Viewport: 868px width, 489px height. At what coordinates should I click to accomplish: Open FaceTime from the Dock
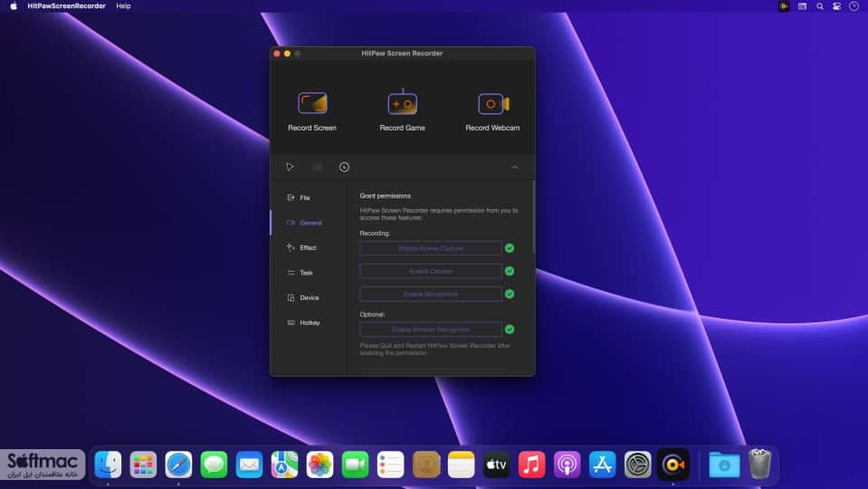356,464
